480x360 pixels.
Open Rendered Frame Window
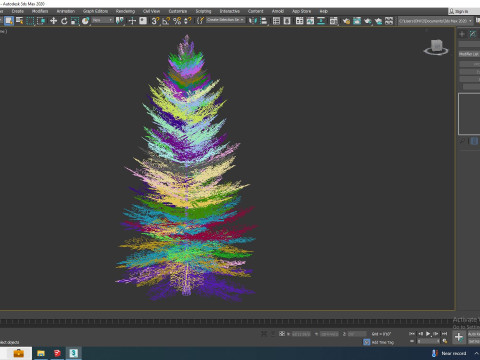[x=357, y=21]
